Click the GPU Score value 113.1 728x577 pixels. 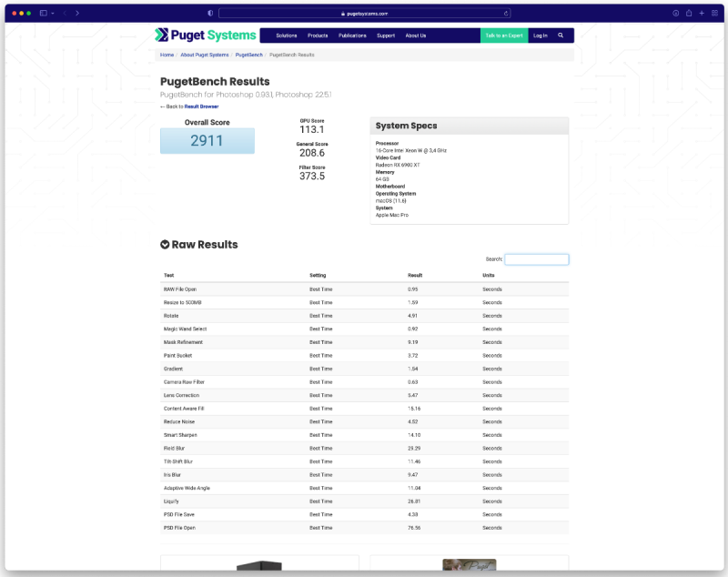pyautogui.click(x=312, y=129)
